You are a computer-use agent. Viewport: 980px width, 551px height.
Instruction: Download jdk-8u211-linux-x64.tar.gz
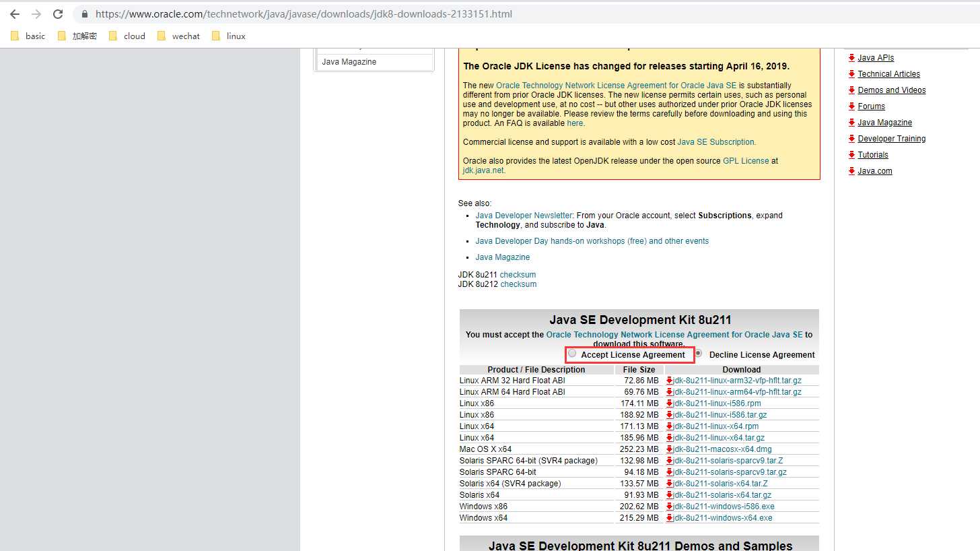pyautogui.click(x=719, y=438)
